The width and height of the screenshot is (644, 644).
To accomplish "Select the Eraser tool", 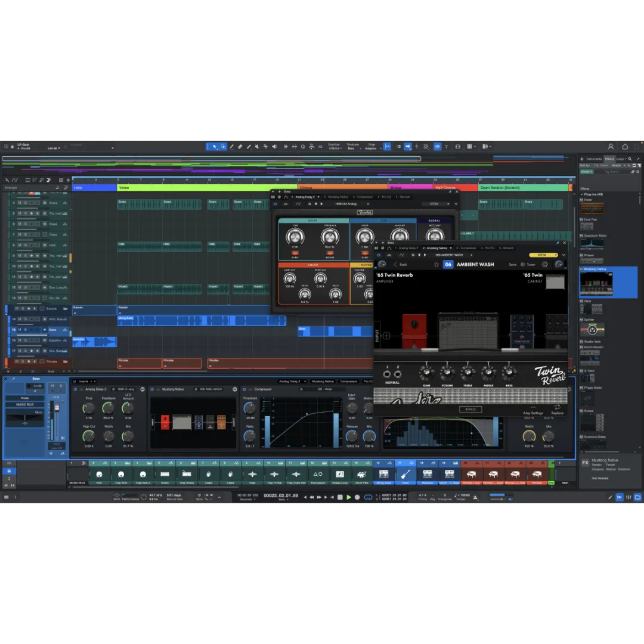I will click(x=240, y=147).
